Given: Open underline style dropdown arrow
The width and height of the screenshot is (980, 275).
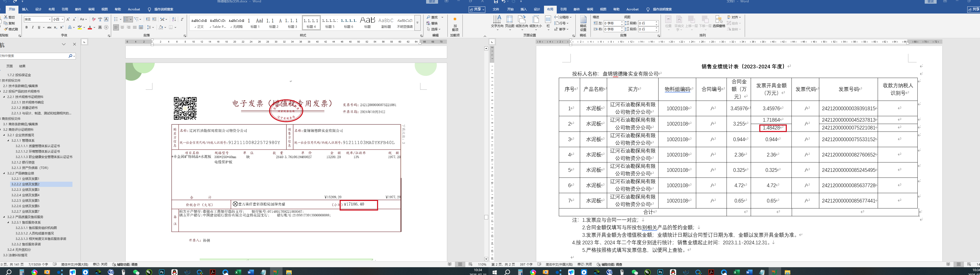Looking at the screenshot, I should [x=44, y=28].
